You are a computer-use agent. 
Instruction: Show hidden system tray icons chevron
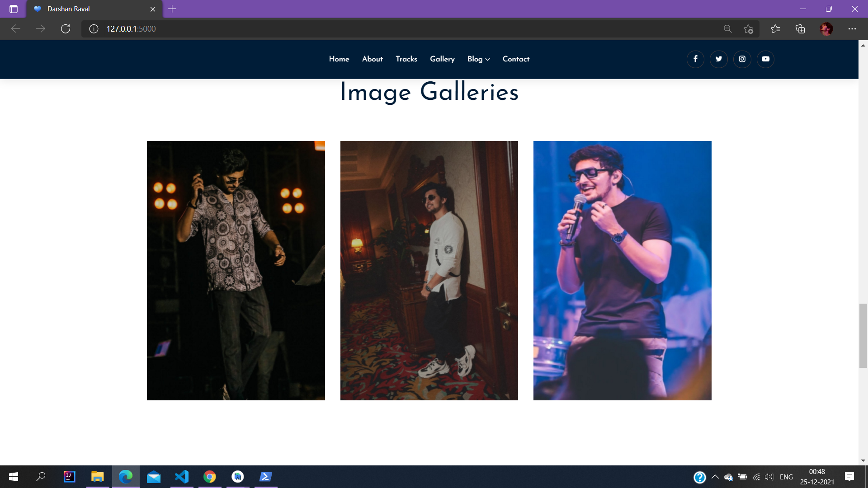(x=715, y=477)
